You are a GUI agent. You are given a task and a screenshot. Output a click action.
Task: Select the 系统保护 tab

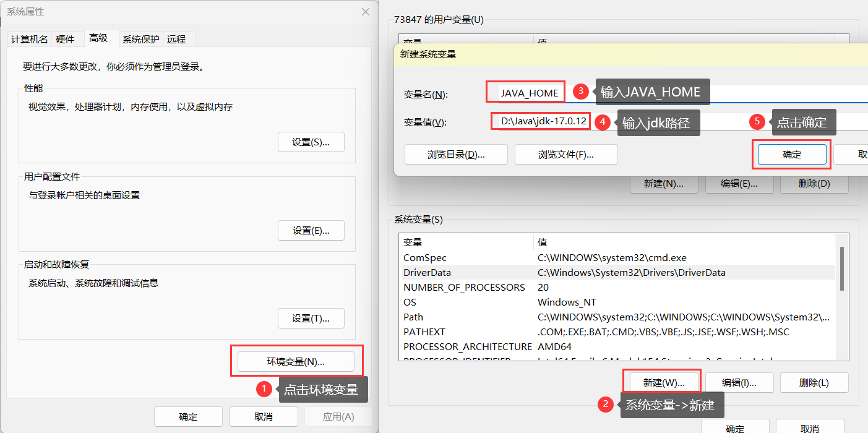(140, 39)
